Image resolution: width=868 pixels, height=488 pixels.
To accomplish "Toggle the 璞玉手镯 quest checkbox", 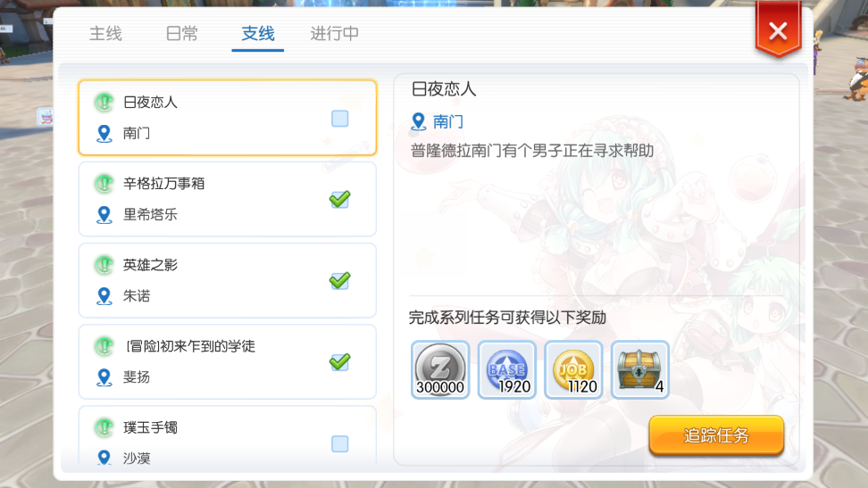I will (340, 443).
